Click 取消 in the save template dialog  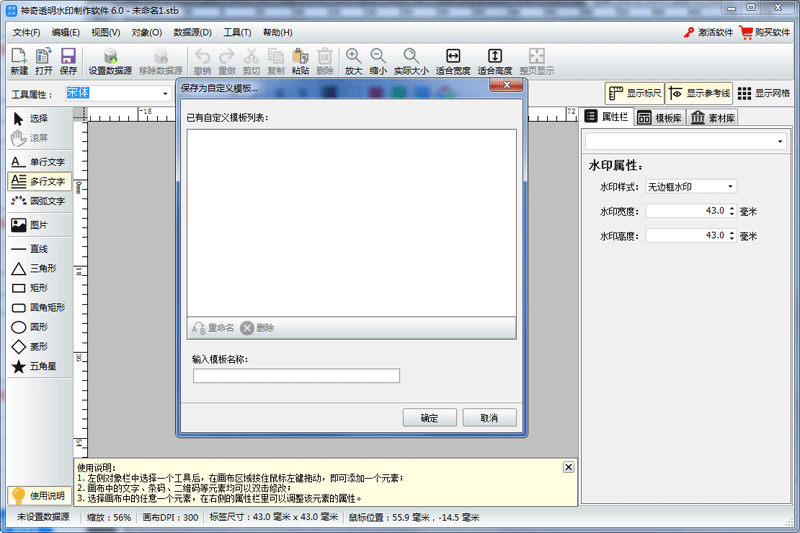(x=489, y=418)
